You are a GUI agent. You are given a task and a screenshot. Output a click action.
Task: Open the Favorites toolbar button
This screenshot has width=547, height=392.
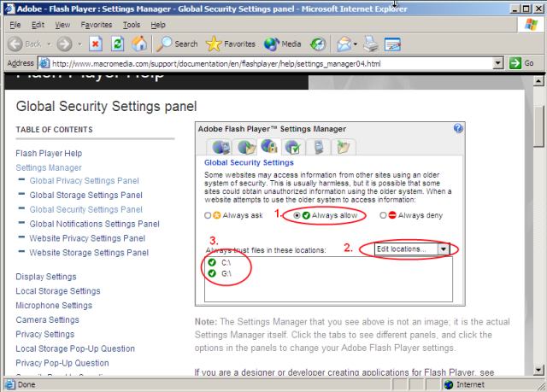tap(231, 44)
